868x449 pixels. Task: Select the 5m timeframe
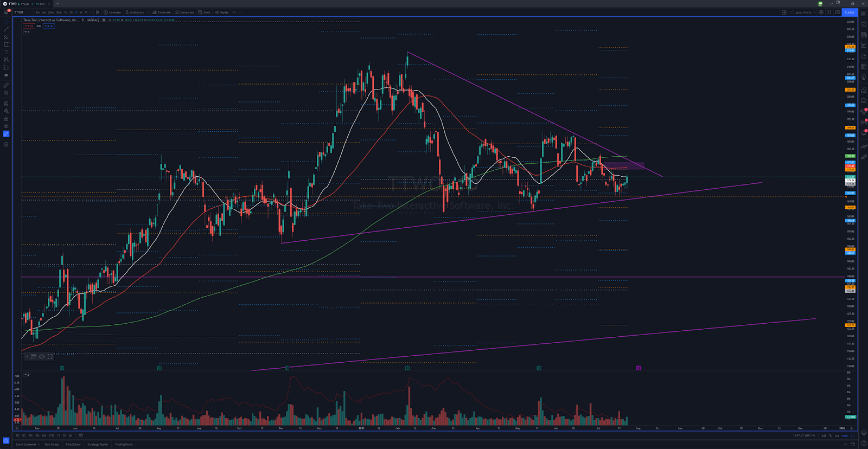point(44,12)
